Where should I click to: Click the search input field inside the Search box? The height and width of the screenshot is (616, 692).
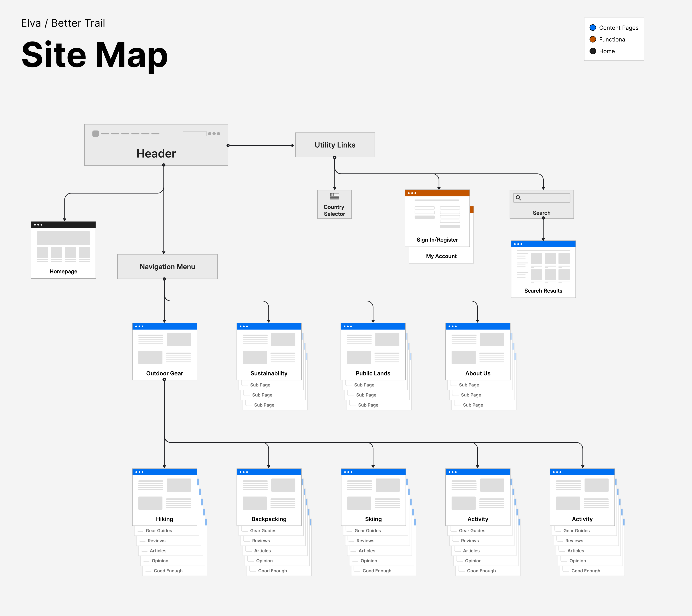[x=541, y=198]
